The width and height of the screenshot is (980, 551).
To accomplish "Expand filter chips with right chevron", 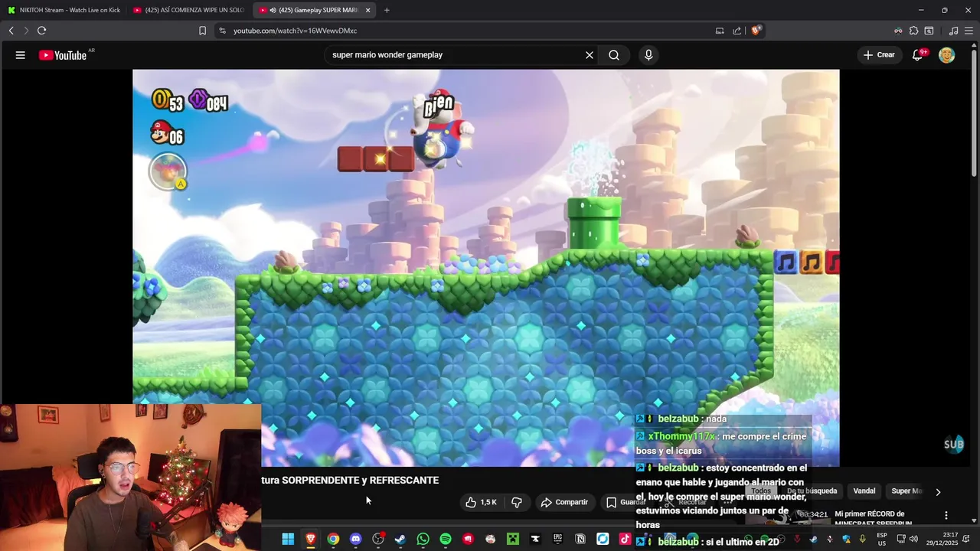I will pos(938,492).
